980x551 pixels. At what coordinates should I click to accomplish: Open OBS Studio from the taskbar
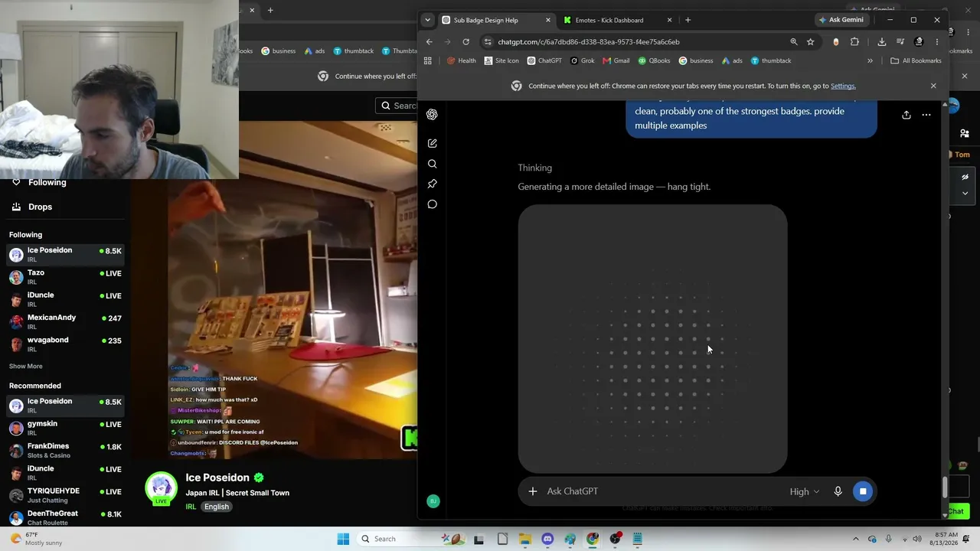[615, 539]
